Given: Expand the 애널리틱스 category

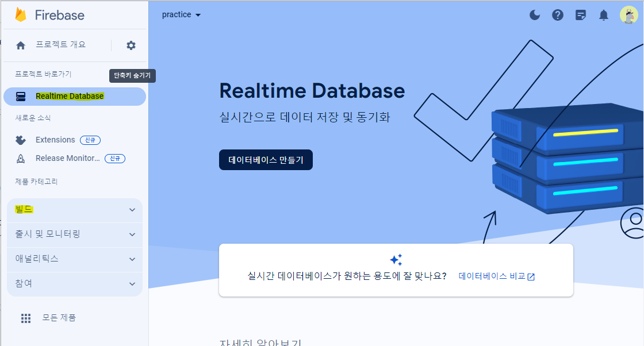Looking at the screenshot, I should click(x=75, y=259).
